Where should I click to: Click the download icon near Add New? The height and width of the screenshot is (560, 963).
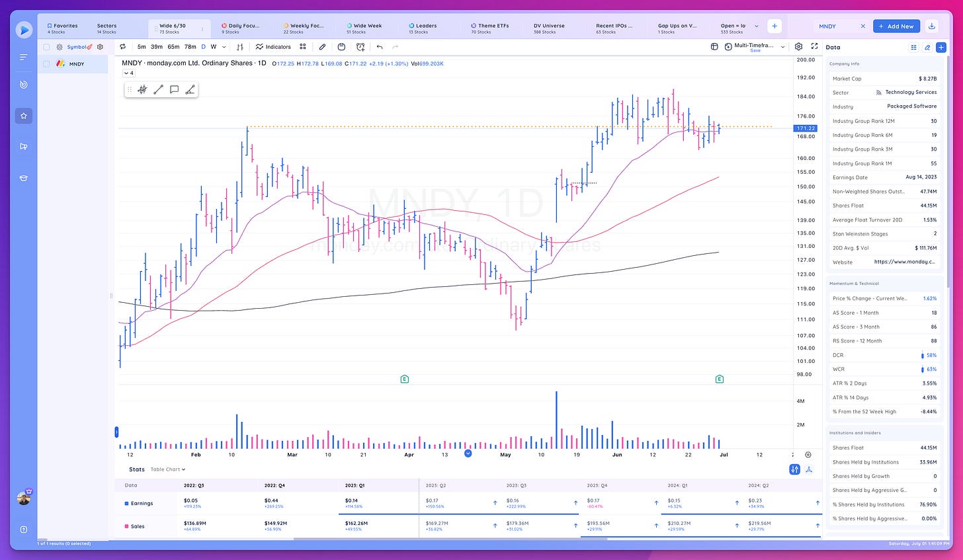tap(932, 26)
